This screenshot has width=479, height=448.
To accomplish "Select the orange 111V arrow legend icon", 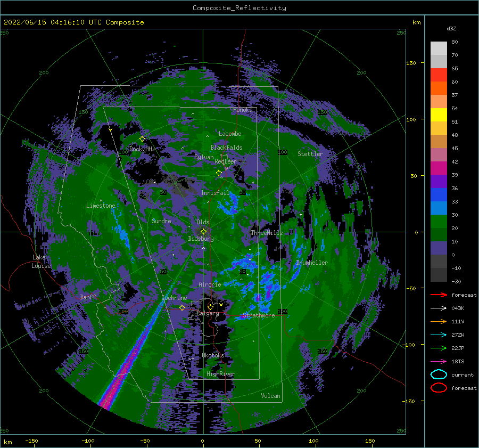I will pos(439,321).
